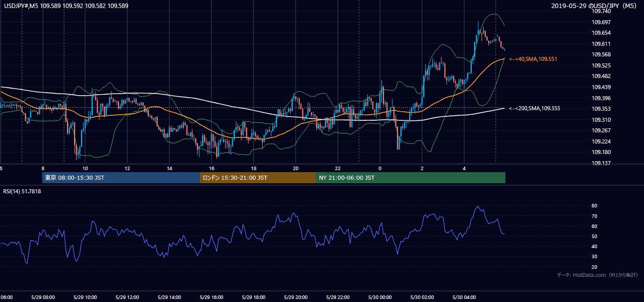
Task: Click the 5/29 20:00 bottom time label
Action: [295, 297]
